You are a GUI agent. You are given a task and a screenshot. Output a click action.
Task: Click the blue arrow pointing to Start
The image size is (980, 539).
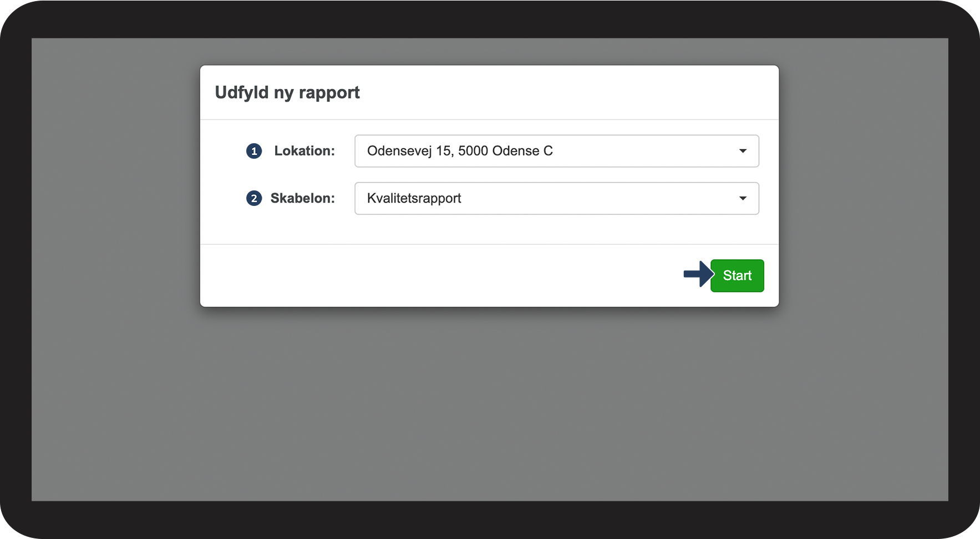(x=698, y=274)
